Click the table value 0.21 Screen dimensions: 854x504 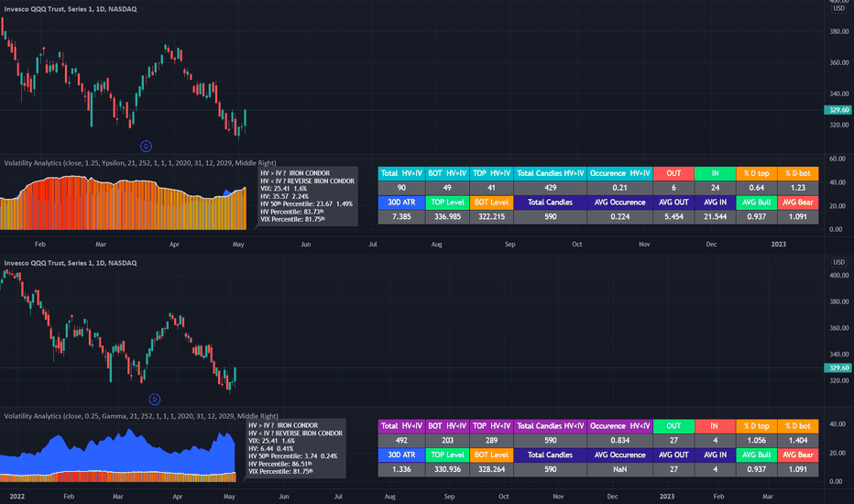pyautogui.click(x=619, y=188)
